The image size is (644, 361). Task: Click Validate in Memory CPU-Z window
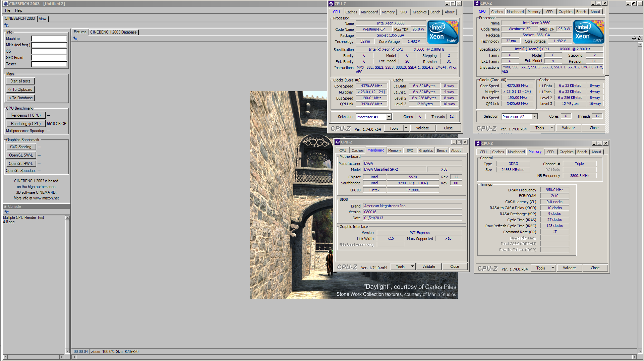[x=569, y=268]
